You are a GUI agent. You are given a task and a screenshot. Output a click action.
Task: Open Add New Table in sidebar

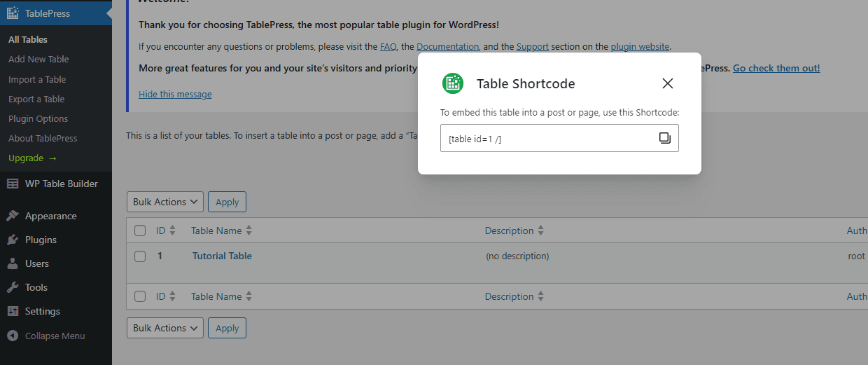(38, 60)
